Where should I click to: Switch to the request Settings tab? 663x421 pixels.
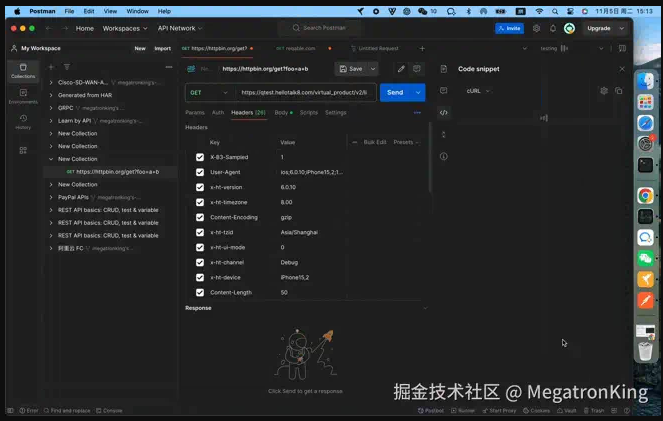[x=336, y=112]
